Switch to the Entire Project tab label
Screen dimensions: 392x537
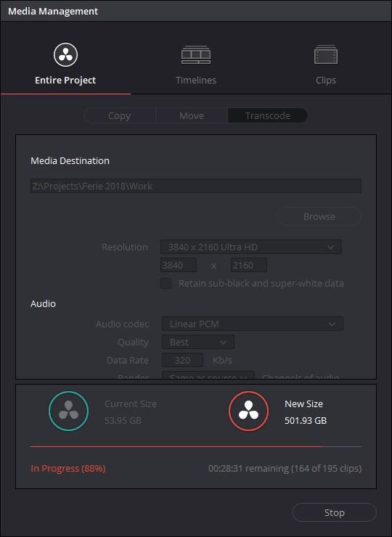click(x=65, y=80)
